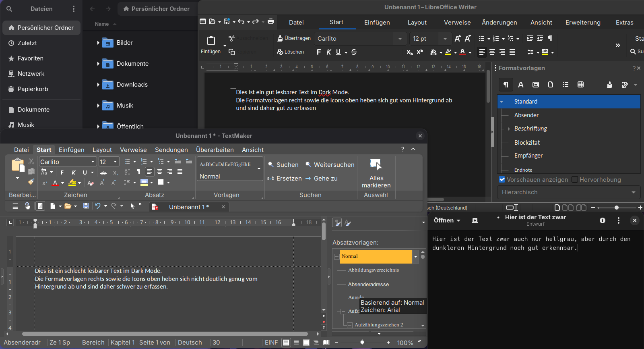The width and height of the screenshot is (644, 349).
Task: Click three-dot menu in text editor header
Action: 619,220
